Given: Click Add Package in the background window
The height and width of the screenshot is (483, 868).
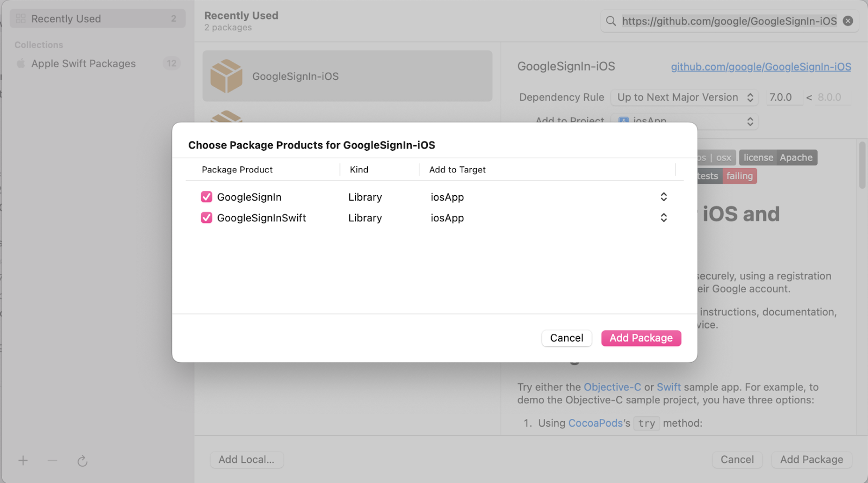Looking at the screenshot, I should click(812, 460).
